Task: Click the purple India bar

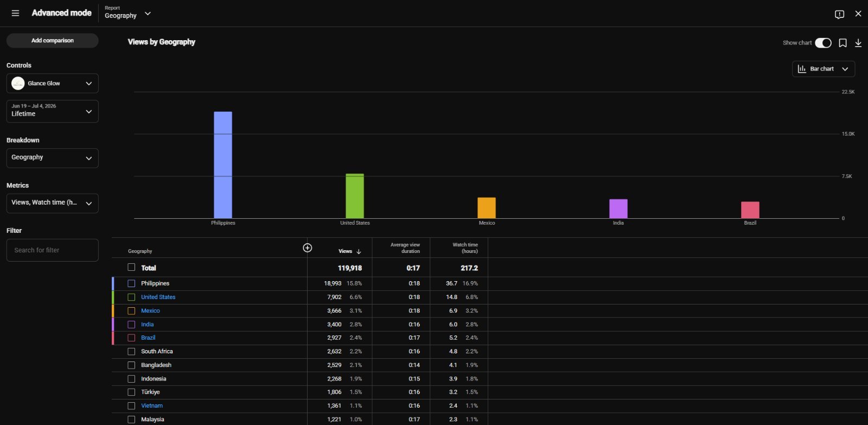Action: coord(618,209)
